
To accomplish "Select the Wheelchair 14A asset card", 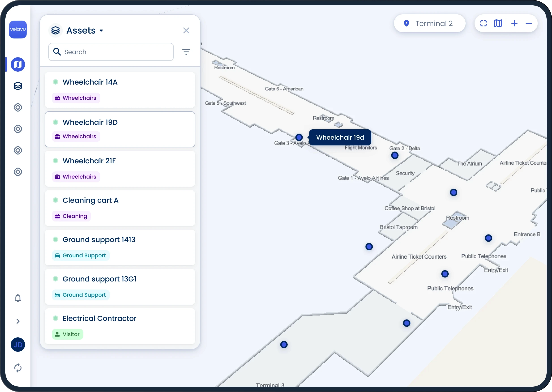I will pyautogui.click(x=120, y=90).
